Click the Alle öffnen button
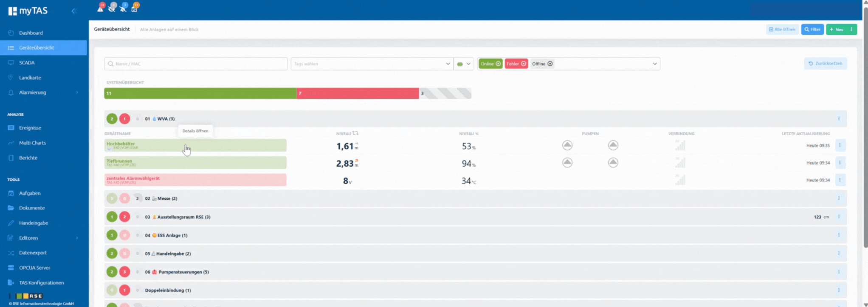Viewport: 868px width, 307px height. (782, 29)
